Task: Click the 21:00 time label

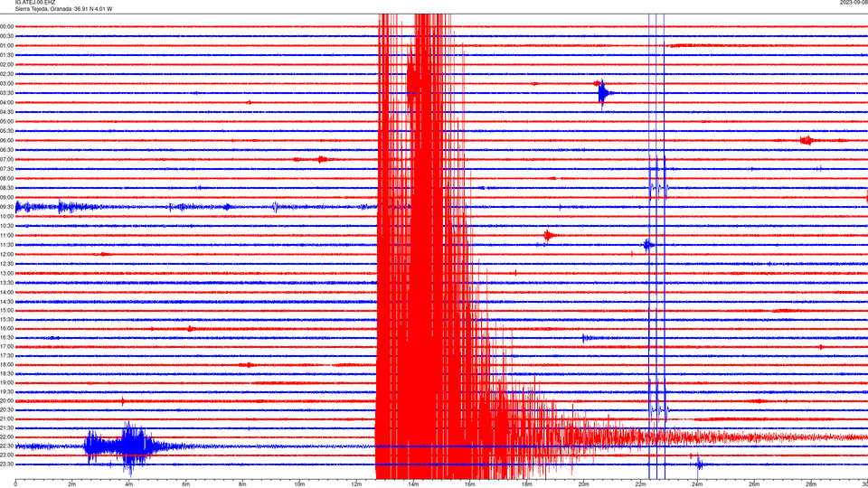Action: pyautogui.click(x=6, y=418)
